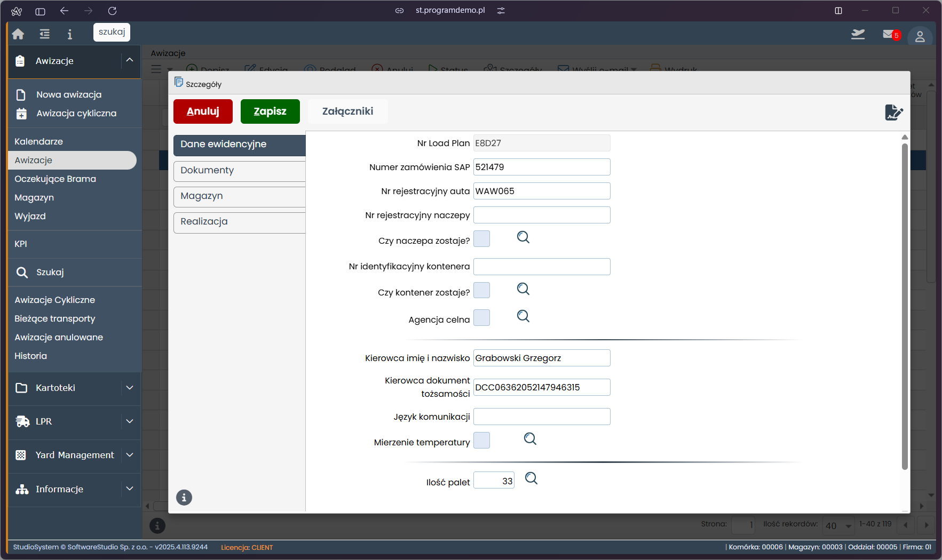Click the Numer zamówienia SAP input field
Image resolution: width=942 pixels, height=560 pixels.
pos(541,166)
